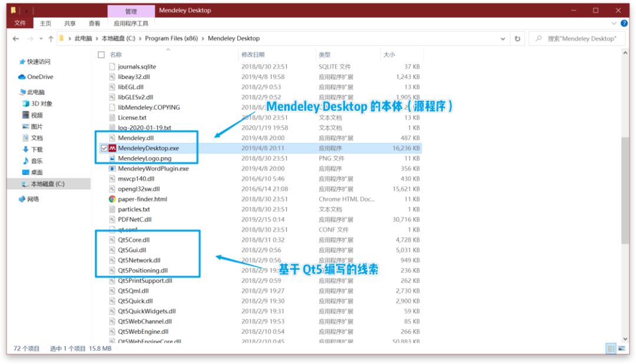Viewport: 636px width, 364px height.
Task: Open the Home ribbon tab
Action: coord(45,23)
